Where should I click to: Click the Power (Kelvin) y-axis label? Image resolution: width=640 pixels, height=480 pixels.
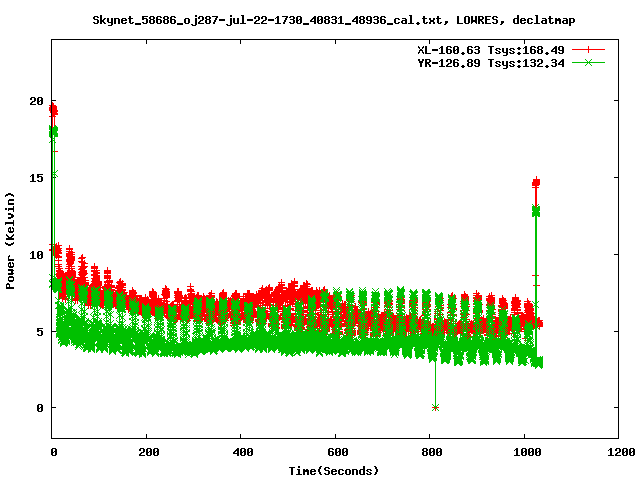10,241
